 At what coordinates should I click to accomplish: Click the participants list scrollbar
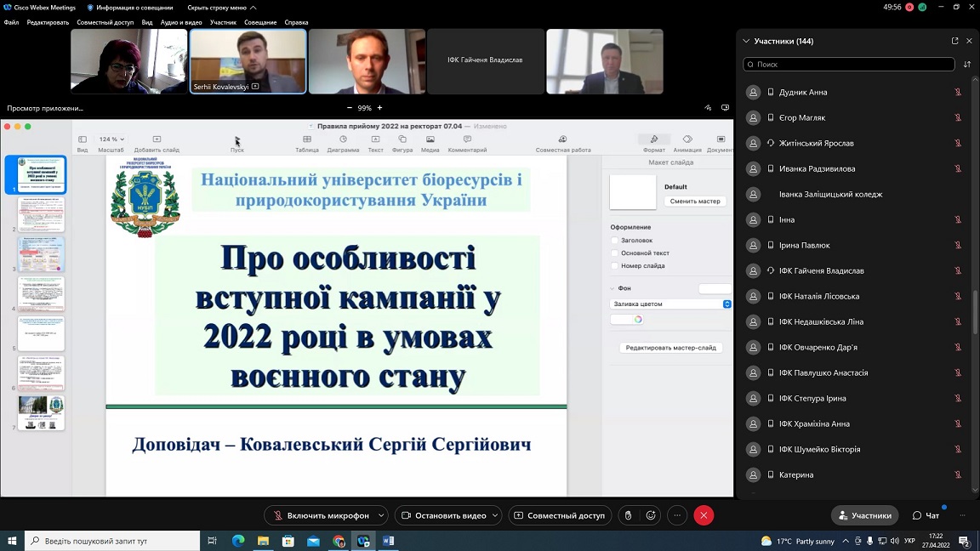point(975,312)
